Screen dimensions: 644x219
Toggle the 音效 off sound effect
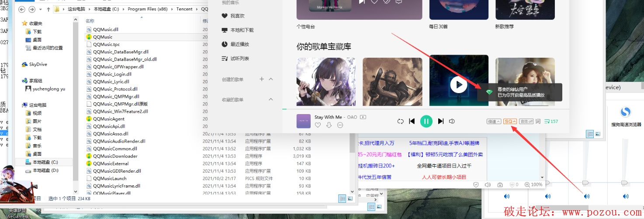coord(526,121)
